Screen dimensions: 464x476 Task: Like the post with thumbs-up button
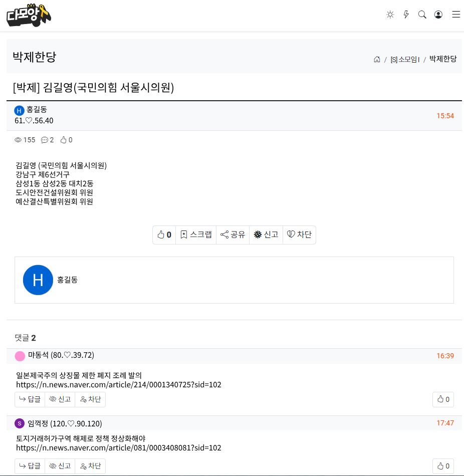pyautogui.click(x=164, y=234)
